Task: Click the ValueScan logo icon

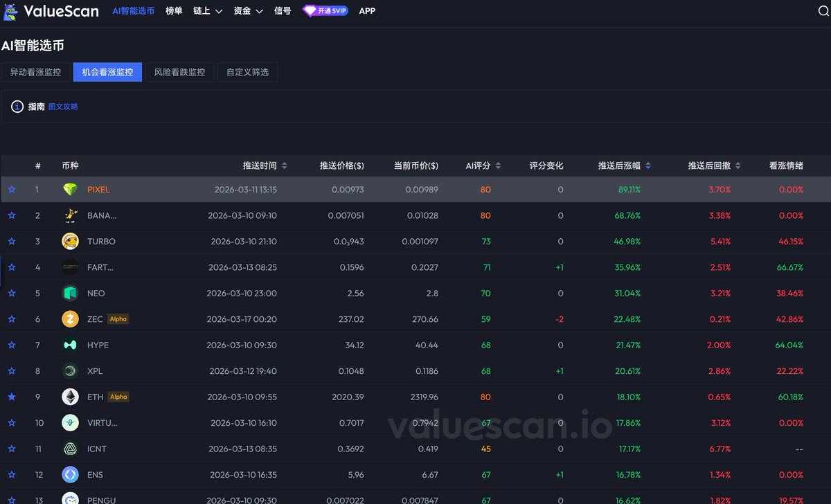Action: click(x=10, y=11)
